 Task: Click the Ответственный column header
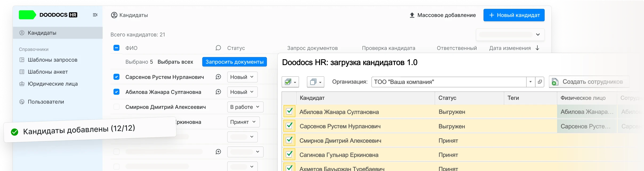point(457,48)
